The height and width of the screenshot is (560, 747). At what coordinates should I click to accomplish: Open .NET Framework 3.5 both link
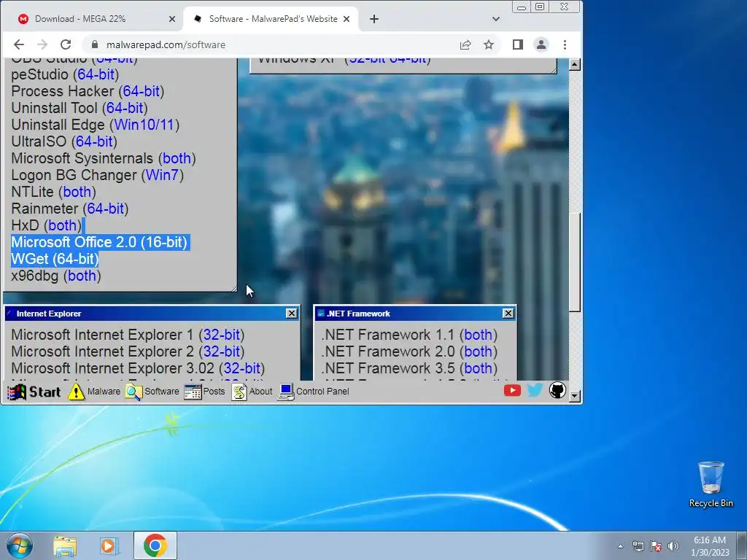pyautogui.click(x=479, y=368)
